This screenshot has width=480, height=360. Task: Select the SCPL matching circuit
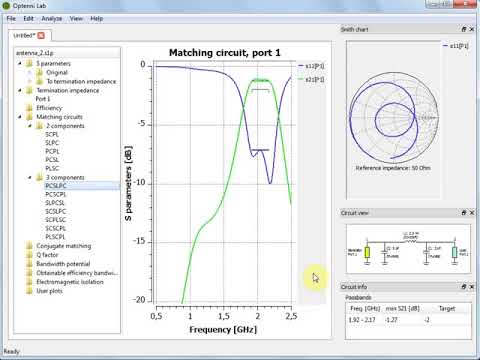point(52,134)
